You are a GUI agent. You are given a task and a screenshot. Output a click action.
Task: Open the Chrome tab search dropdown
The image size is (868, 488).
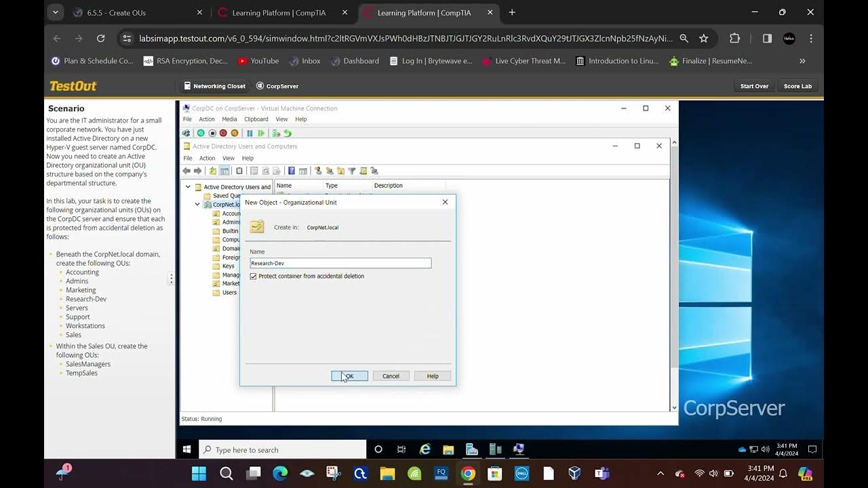56,12
